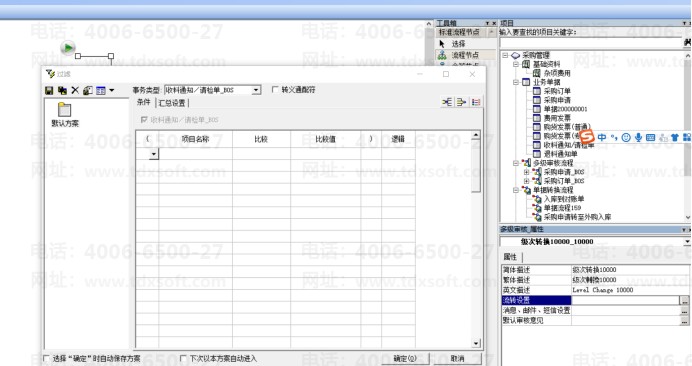Screen dimensions: 692x366
Task: Click the 取消 button
Action: (x=457, y=358)
